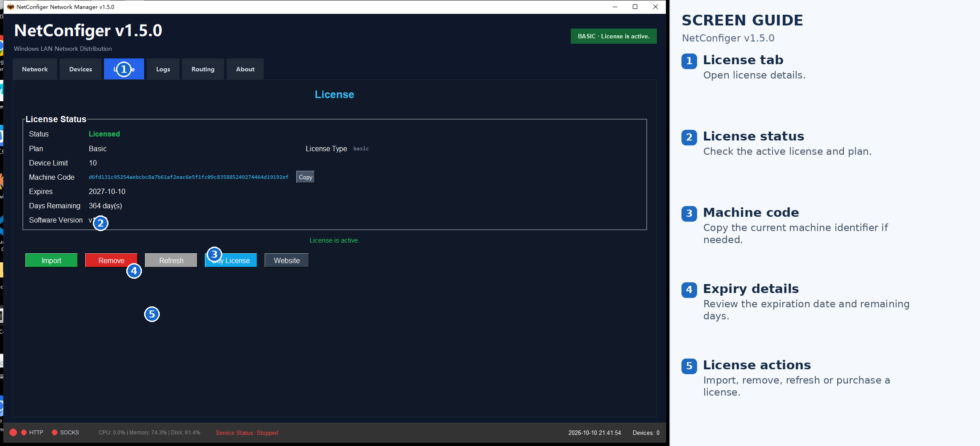This screenshot has width=980, height=446.
Task: Click the expiry date 2027-10-10
Action: [x=107, y=191]
